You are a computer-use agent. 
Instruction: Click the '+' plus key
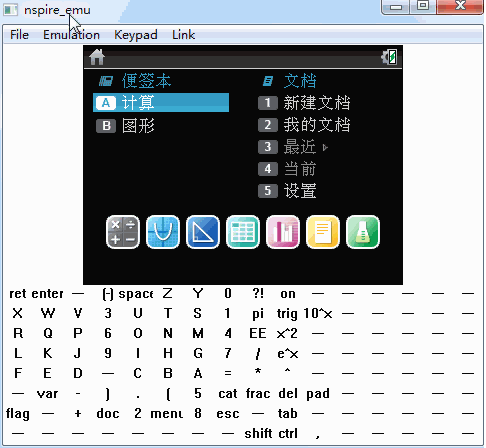[78, 414]
